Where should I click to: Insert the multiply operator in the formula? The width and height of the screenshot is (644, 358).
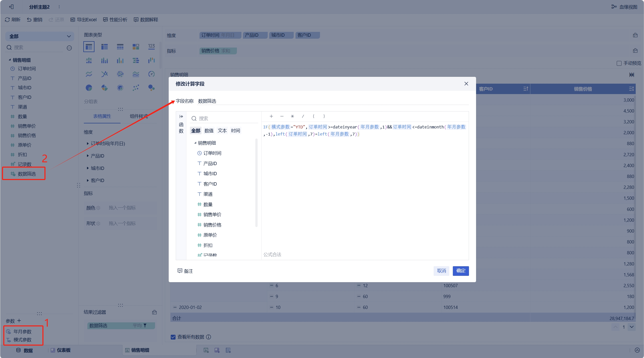[x=292, y=116]
